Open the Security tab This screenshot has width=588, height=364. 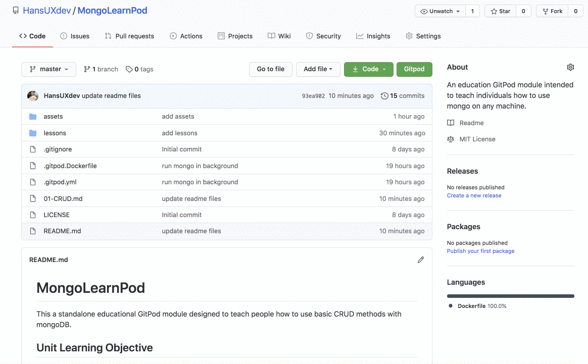[x=323, y=36]
